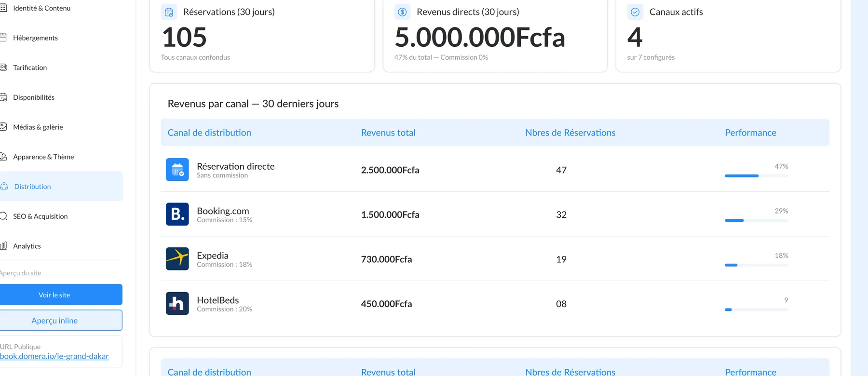The image size is (868, 376).
Task: Click the Canal de distribution column header
Action: point(209,133)
